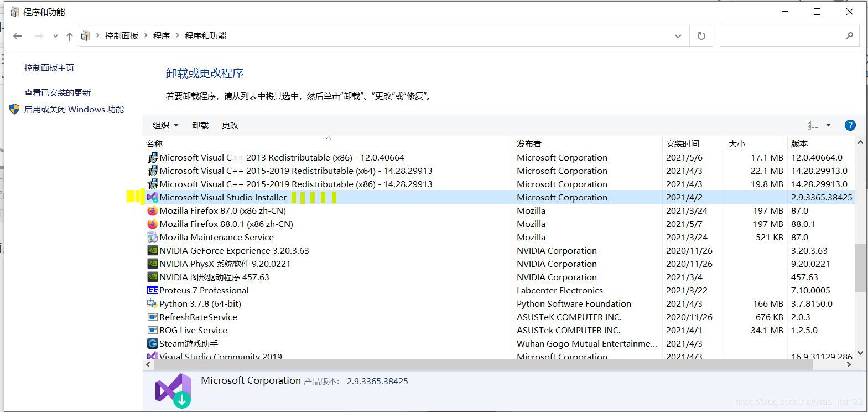Go up one folder level
Screen dimensions: 868x412
point(69,36)
